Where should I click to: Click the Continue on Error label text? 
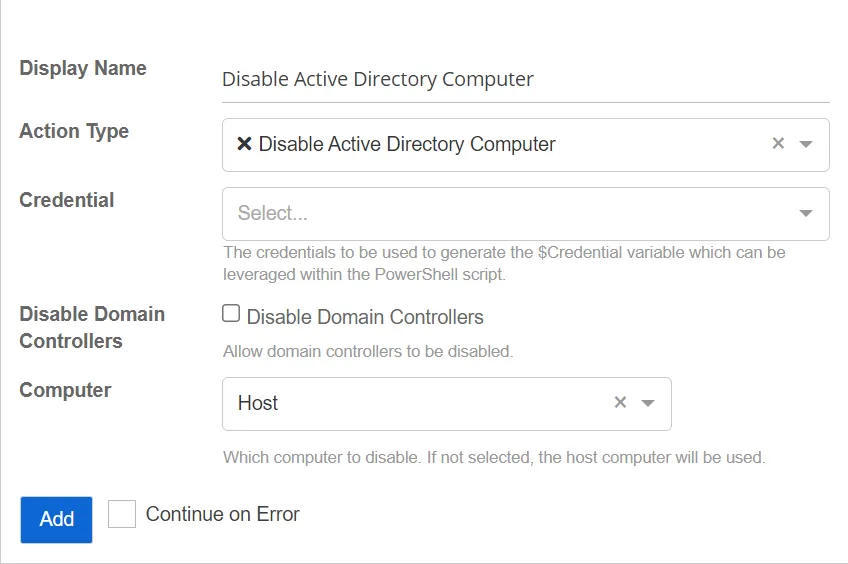(223, 514)
